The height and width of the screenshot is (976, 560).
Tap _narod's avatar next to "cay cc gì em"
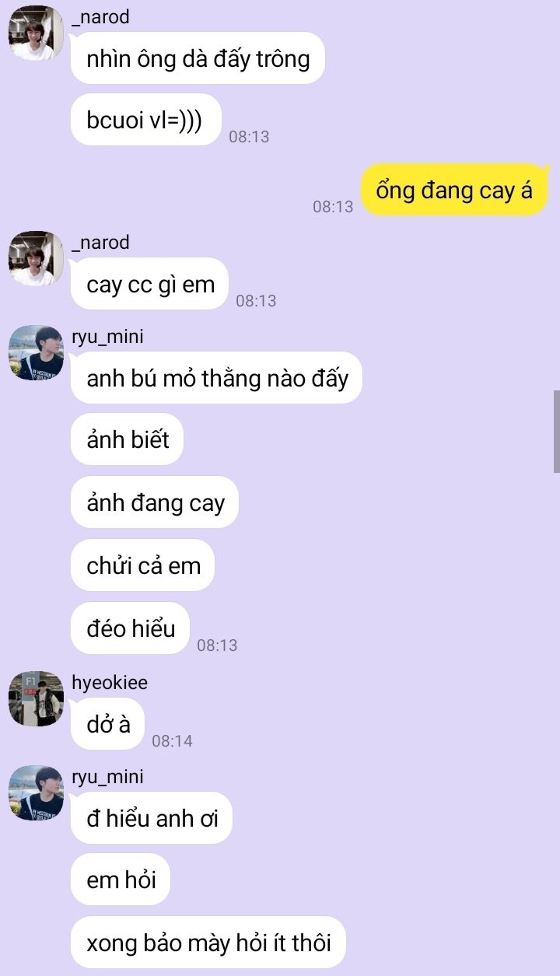pyautogui.click(x=36, y=258)
